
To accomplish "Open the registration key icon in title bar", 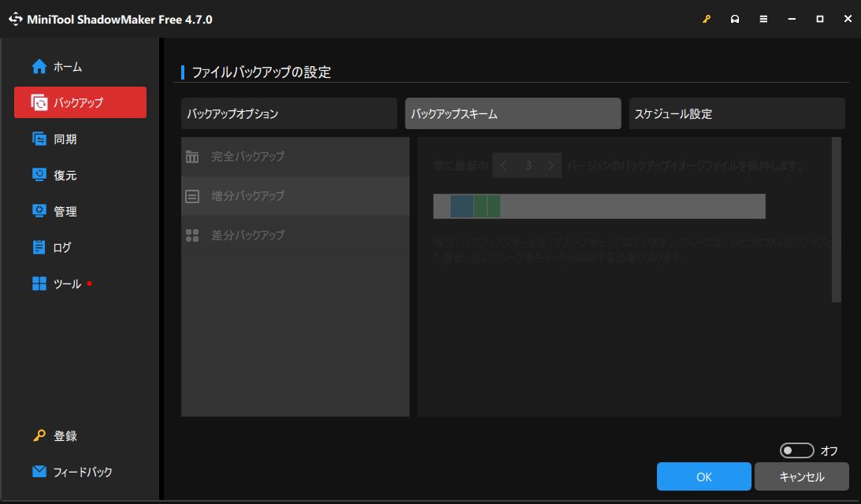I will [x=707, y=19].
